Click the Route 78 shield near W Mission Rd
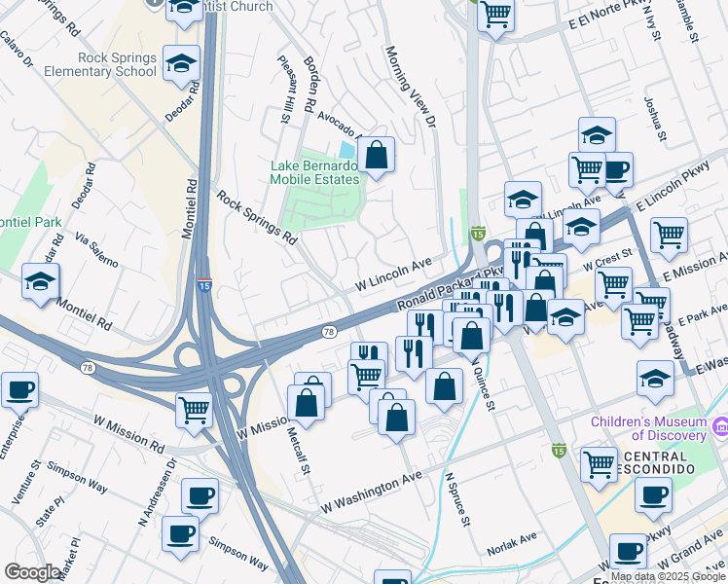The height and width of the screenshot is (584, 728). click(x=88, y=368)
